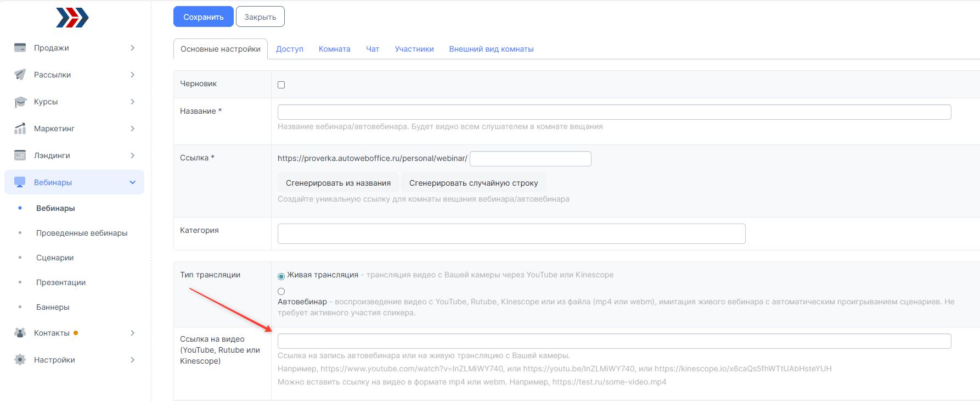Click the Контакты people icon
980x401 pixels.
click(20, 333)
